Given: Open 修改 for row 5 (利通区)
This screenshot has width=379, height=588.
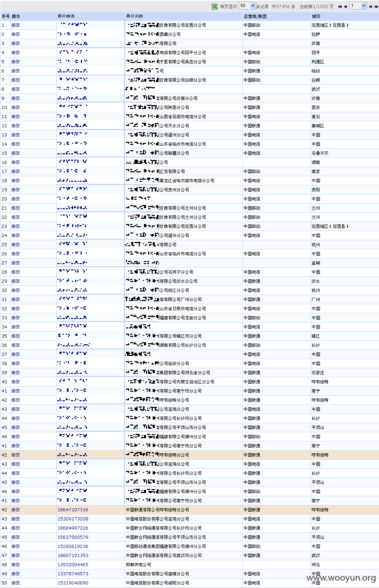Looking at the screenshot, I should (x=16, y=62).
